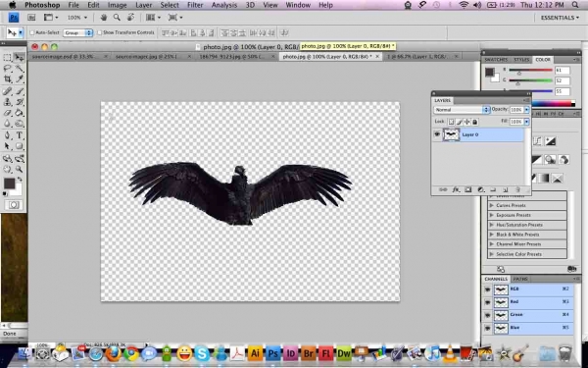
Task: Select the Brush tool
Action: point(20,91)
